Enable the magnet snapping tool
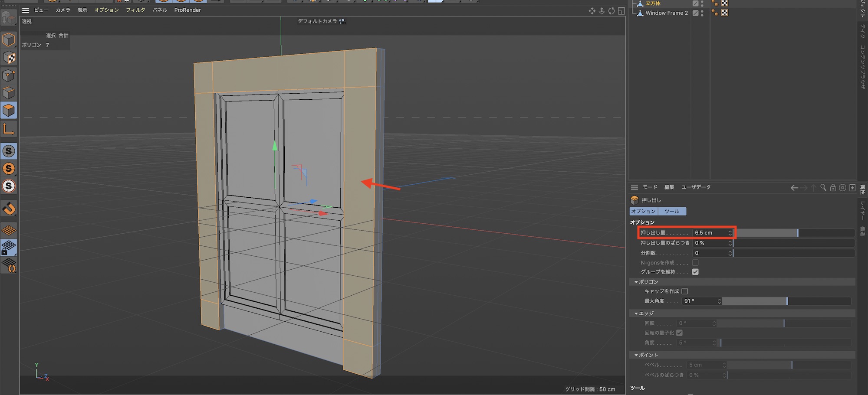The height and width of the screenshot is (395, 868). [9, 209]
